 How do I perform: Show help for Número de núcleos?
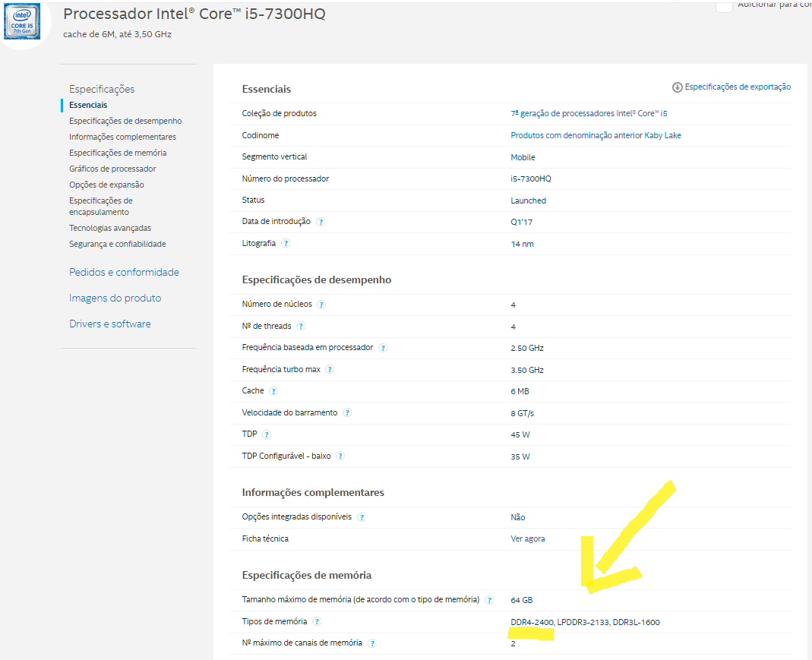coord(321,305)
